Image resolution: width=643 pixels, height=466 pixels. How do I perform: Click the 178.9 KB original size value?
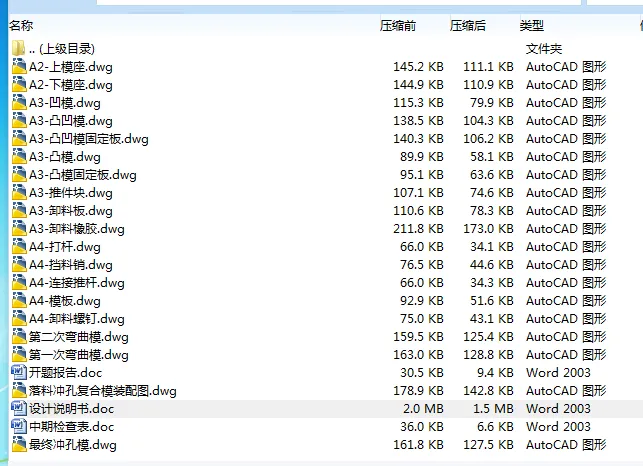tap(418, 391)
